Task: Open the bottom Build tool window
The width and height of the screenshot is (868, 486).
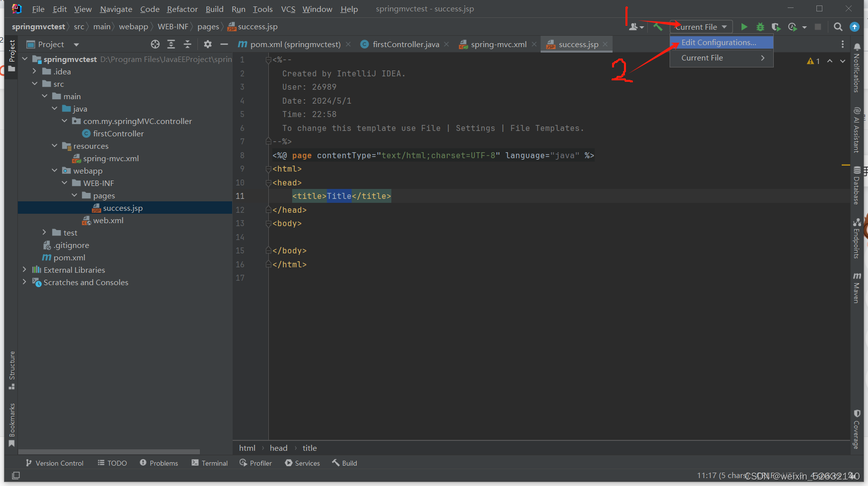Action: 345,463
